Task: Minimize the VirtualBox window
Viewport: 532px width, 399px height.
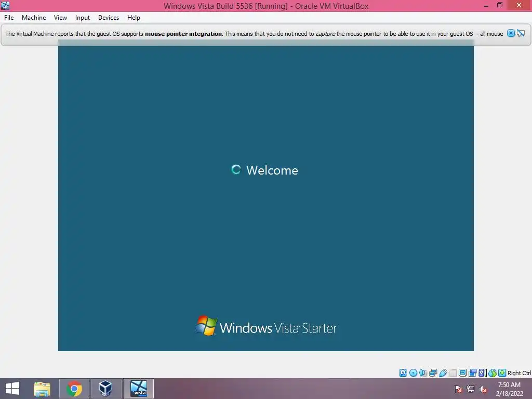Action: click(486, 5)
